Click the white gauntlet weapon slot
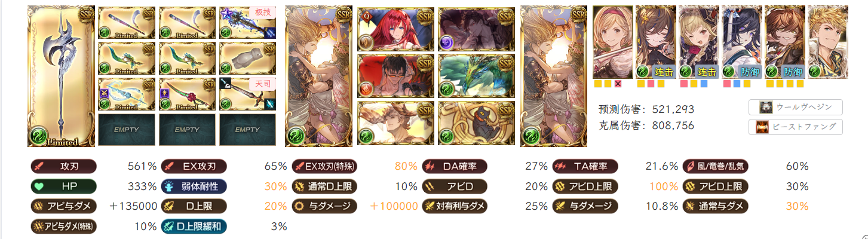Image resolution: width=868 pixels, height=239 pixels. click(247, 59)
